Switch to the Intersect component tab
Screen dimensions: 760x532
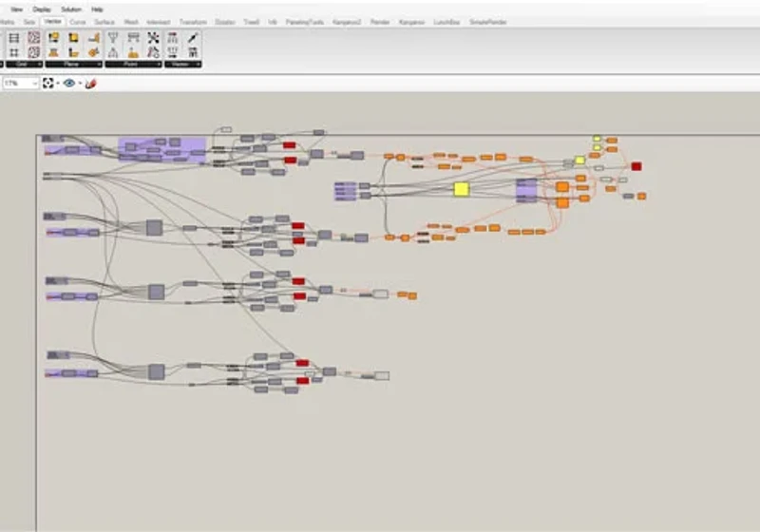pos(159,22)
